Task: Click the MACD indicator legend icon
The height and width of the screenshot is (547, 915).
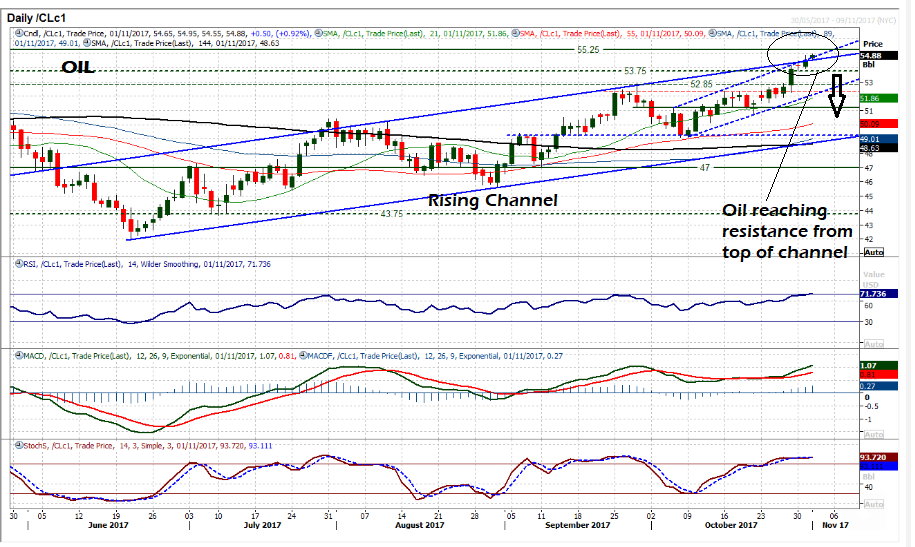Action: 18,354
